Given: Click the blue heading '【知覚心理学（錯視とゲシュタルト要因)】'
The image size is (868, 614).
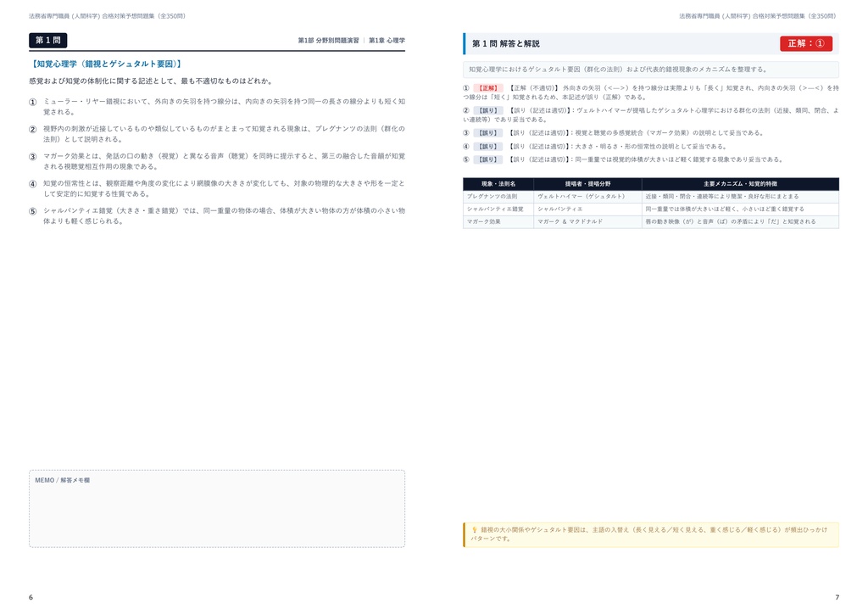Looking at the screenshot, I should click(107, 64).
